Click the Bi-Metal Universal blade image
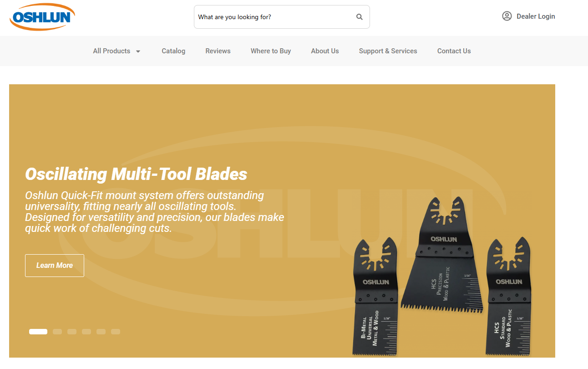 [x=375, y=301]
